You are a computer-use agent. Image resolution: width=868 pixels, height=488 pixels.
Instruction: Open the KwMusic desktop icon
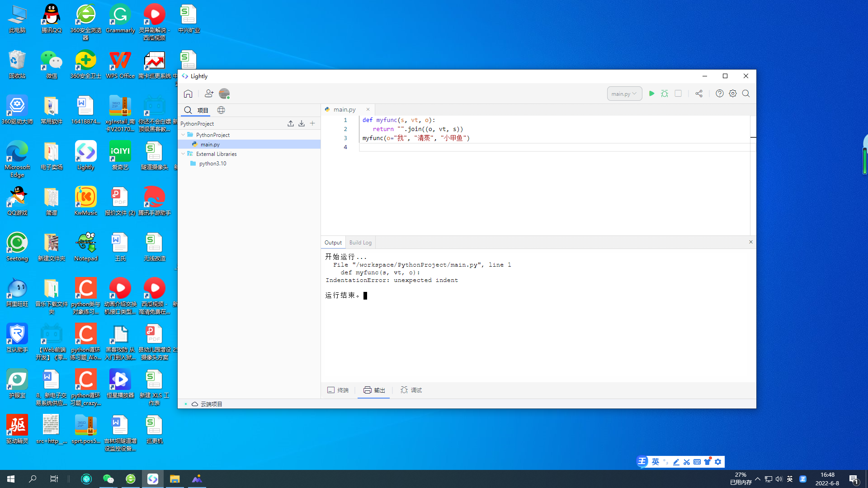click(86, 202)
